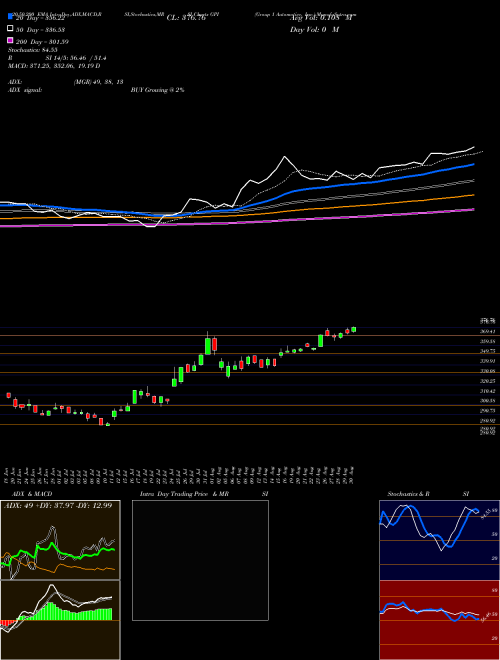Screen dimensions: 500x660
Task: Click the 310.42 price axis label
Action: point(488,391)
